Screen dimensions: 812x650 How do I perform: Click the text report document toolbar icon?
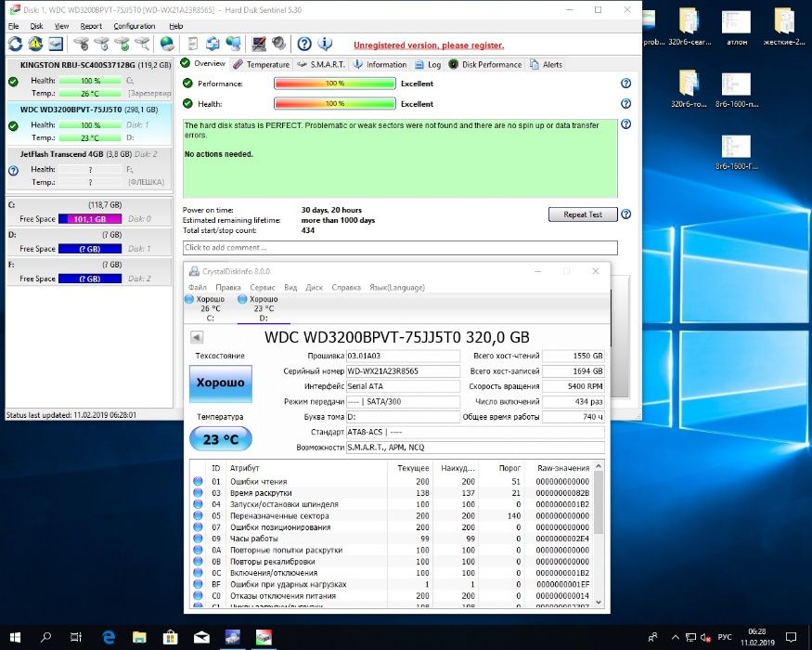[192, 44]
